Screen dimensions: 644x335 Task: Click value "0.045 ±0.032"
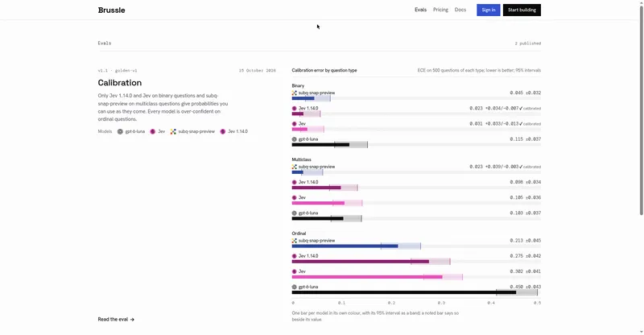[526, 93]
